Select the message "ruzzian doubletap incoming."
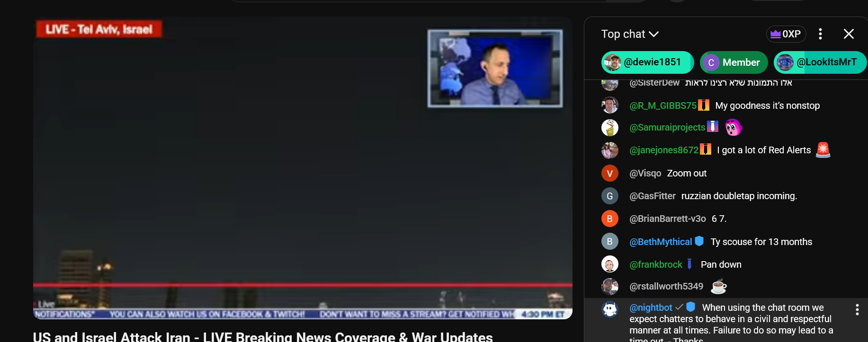868x342 pixels. pos(739,196)
